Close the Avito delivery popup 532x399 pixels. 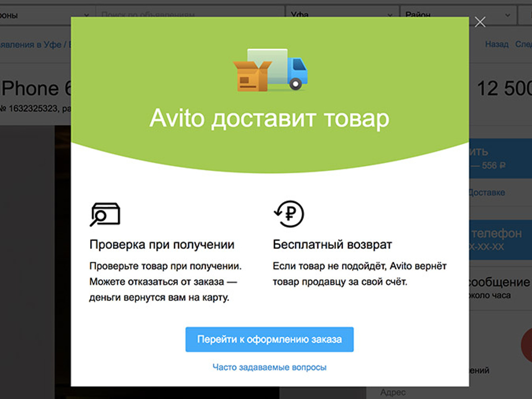pos(480,22)
